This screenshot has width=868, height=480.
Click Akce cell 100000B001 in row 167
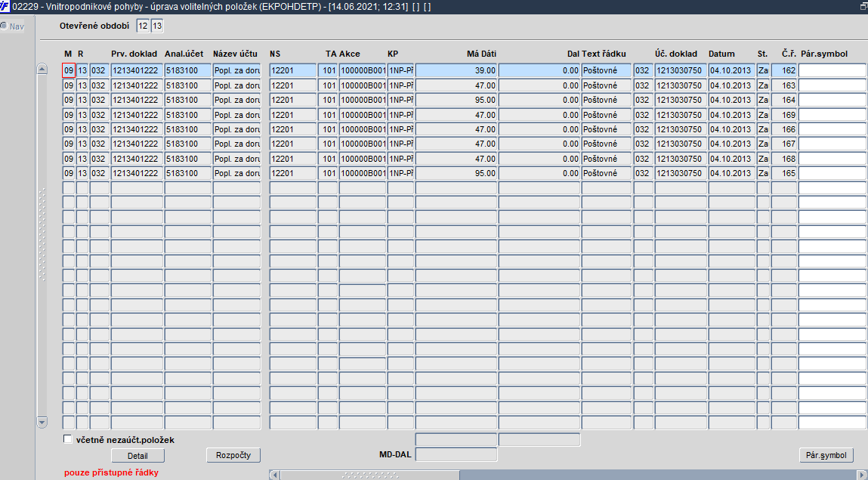362,144
